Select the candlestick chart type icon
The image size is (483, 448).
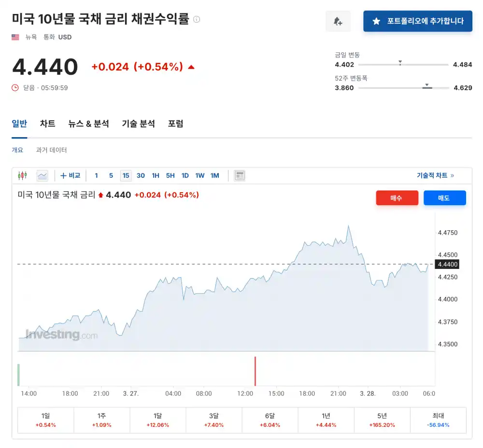(x=22, y=175)
